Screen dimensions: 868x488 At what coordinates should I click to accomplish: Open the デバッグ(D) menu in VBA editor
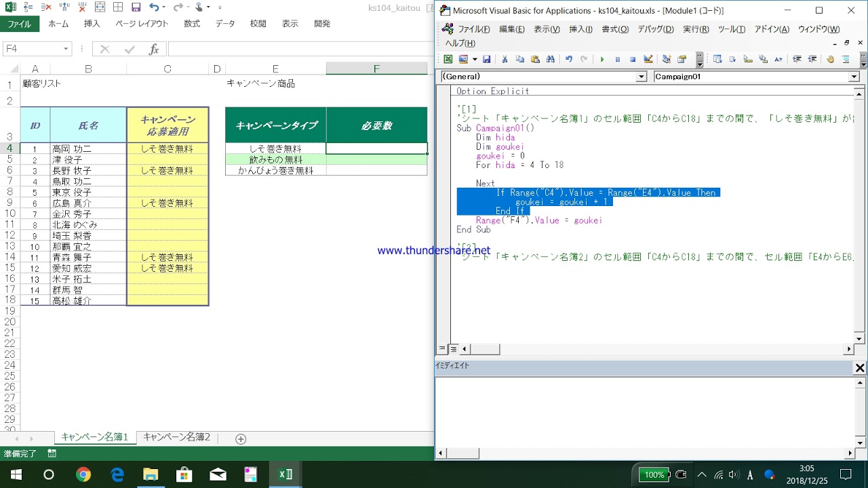coord(655,29)
